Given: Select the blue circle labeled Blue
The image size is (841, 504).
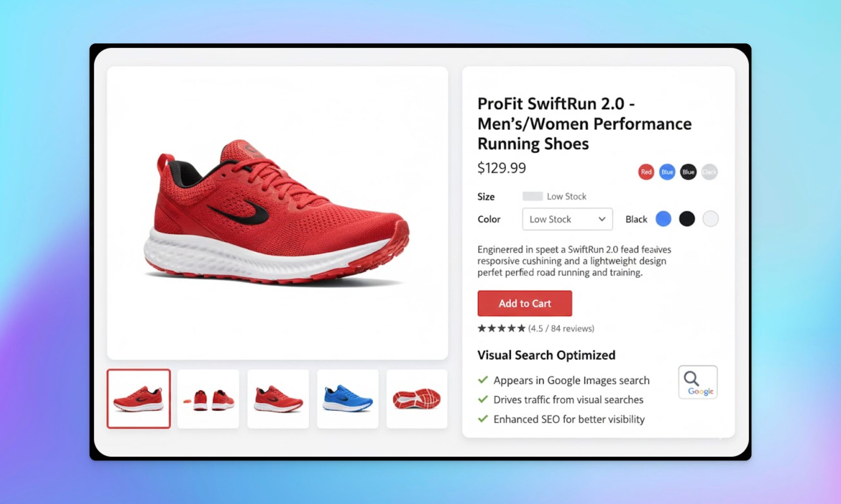Looking at the screenshot, I should (667, 172).
